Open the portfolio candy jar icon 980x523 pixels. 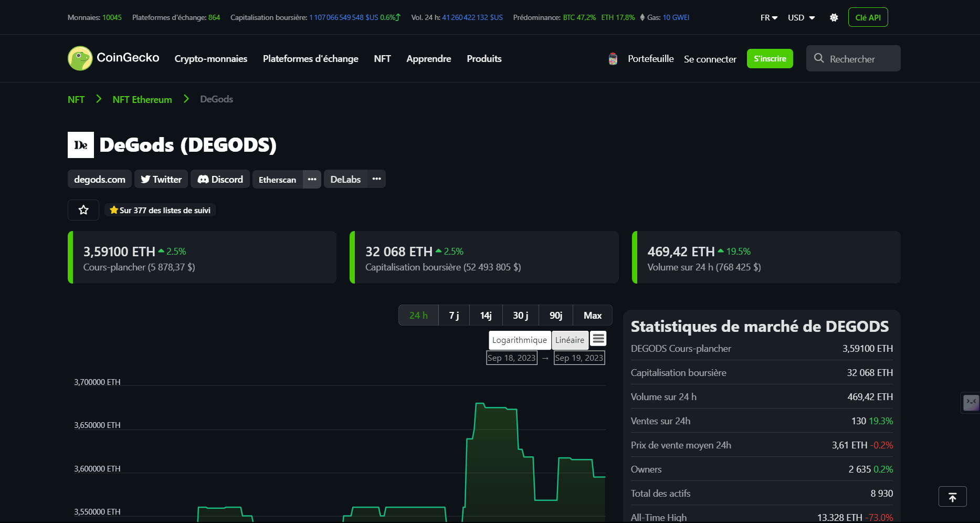pyautogui.click(x=613, y=59)
